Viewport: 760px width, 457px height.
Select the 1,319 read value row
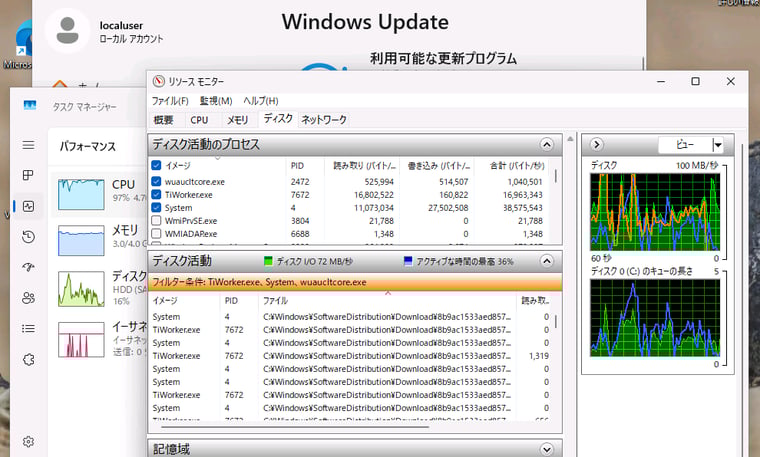tap(351, 356)
